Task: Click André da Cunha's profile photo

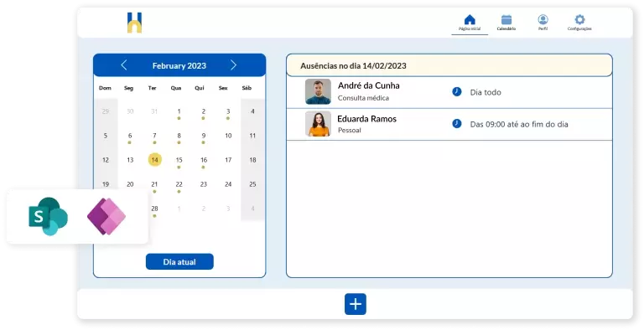Action: 318,91
